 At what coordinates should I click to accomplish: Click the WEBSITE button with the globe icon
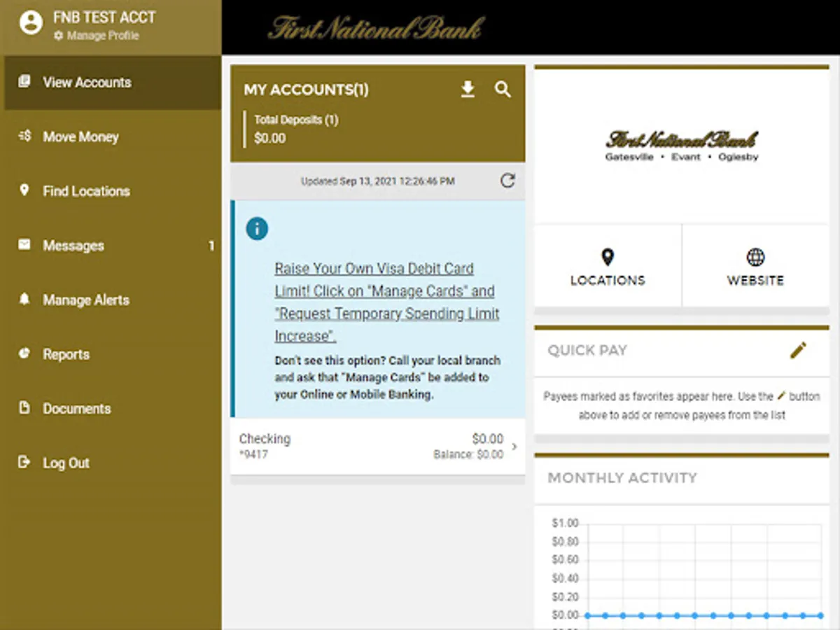click(755, 267)
